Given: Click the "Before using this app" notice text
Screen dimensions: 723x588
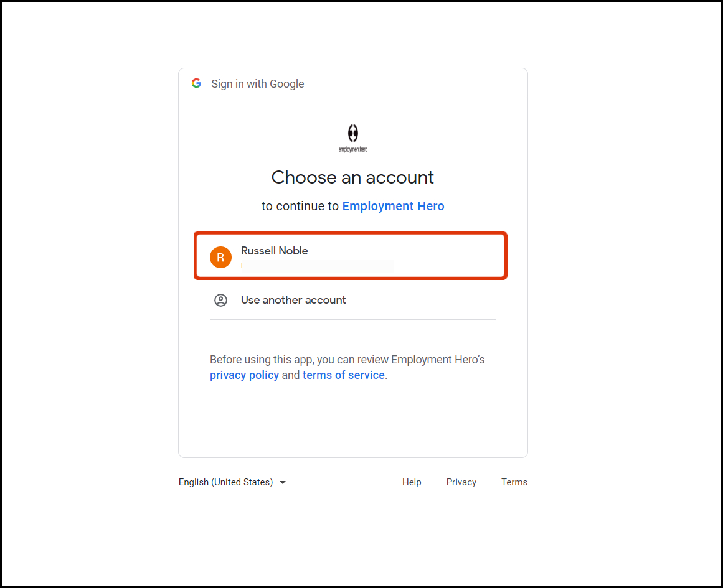Looking at the screenshot, I should 347,360.
